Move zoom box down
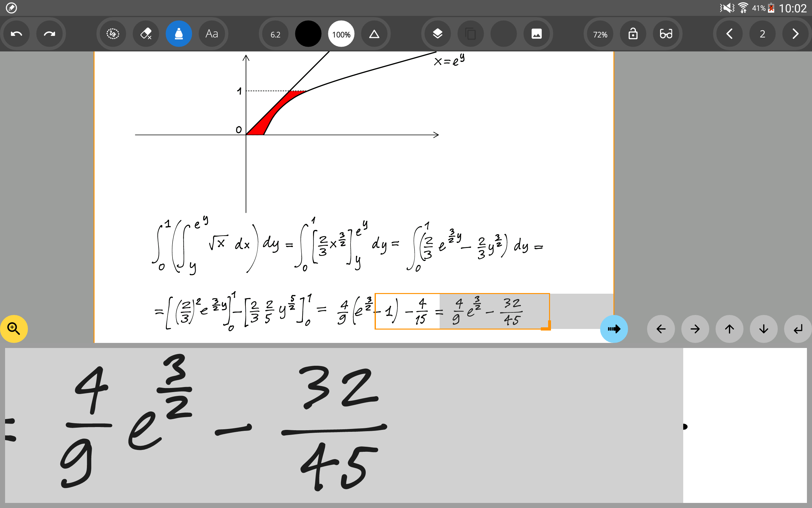Viewport: 812px width, 508px height. [x=764, y=329]
